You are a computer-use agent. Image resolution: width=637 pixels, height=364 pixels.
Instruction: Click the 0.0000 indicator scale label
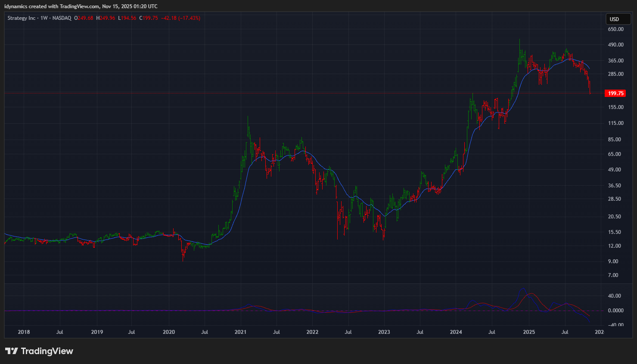tap(615, 311)
